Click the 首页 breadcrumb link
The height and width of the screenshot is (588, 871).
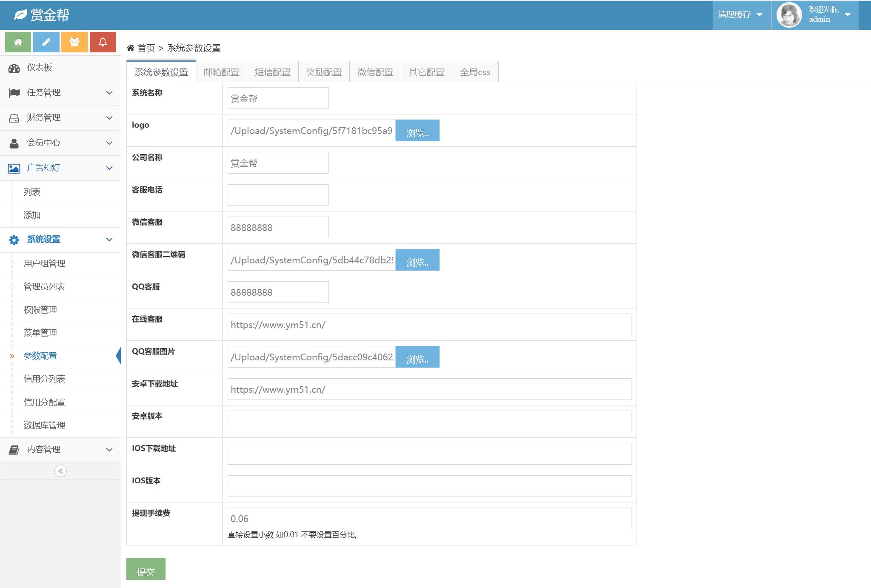tap(146, 48)
